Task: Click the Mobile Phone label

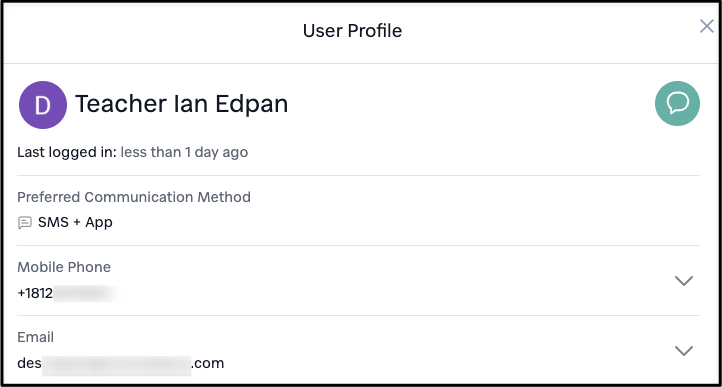Action: point(64,267)
